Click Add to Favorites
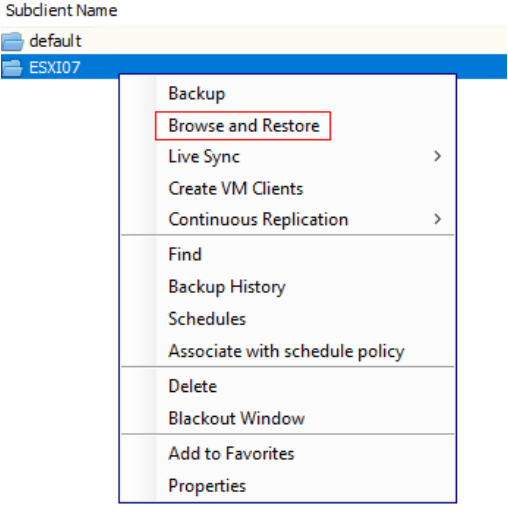The height and width of the screenshot is (515, 508). coord(231,454)
